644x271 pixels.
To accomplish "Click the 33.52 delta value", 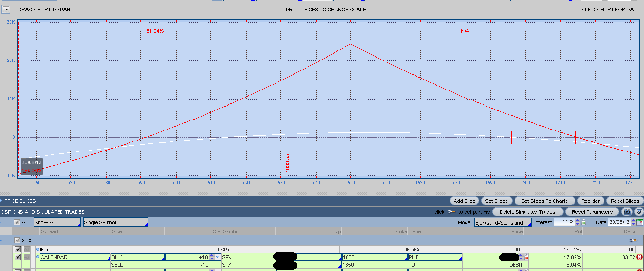I will click(628, 257).
